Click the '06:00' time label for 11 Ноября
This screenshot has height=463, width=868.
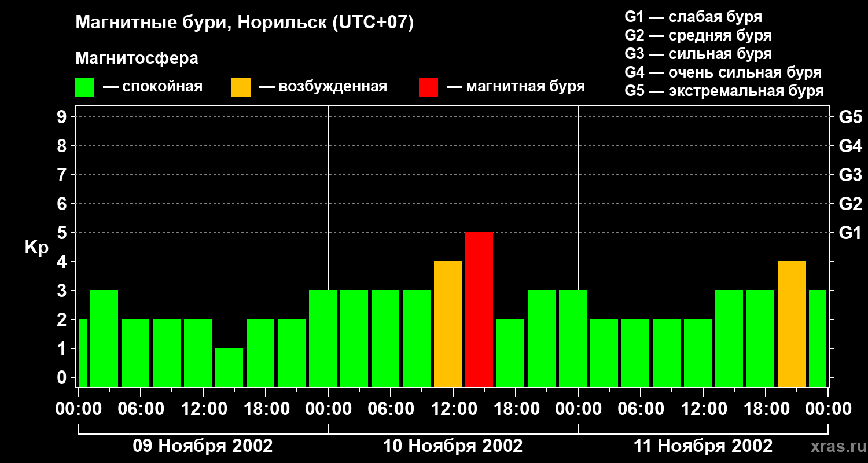click(641, 409)
